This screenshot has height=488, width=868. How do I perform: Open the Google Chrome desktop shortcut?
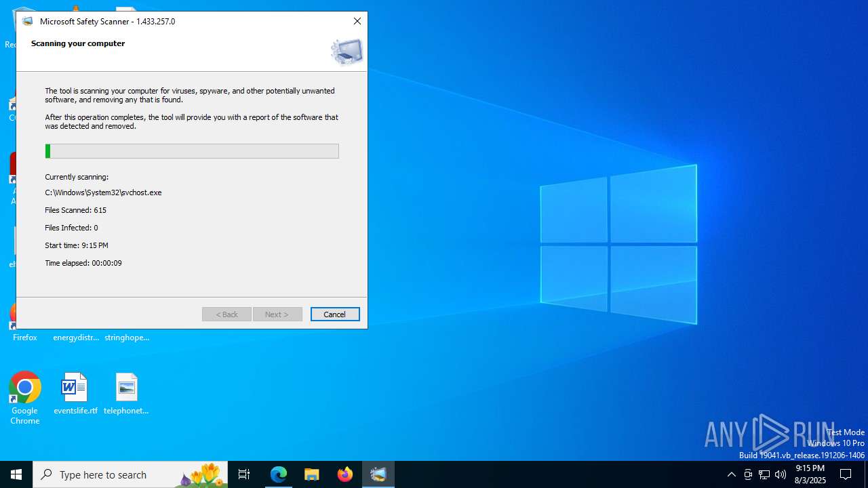(x=25, y=399)
